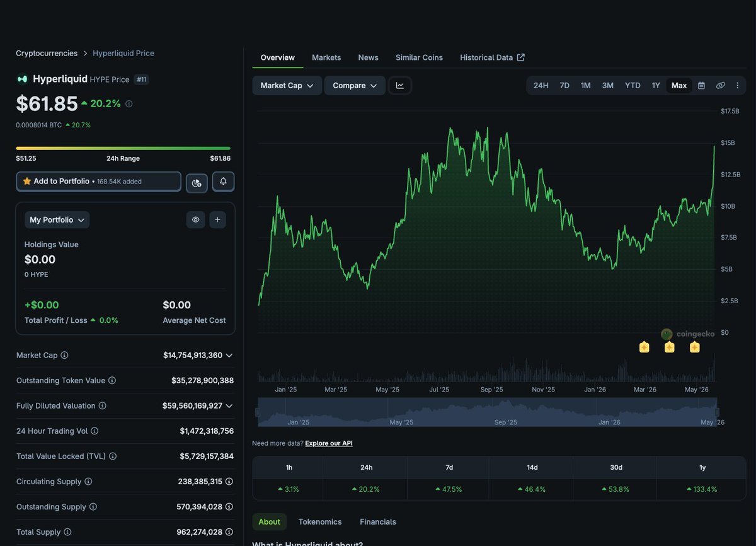Expand the Fully Diluted Valuation chevron
The width and height of the screenshot is (756, 546).
229,406
